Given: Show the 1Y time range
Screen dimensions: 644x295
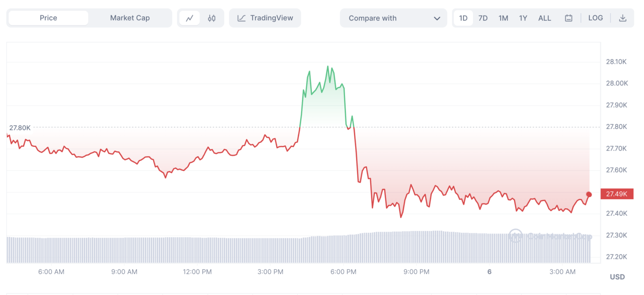Looking at the screenshot, I should tap(523, 18).
